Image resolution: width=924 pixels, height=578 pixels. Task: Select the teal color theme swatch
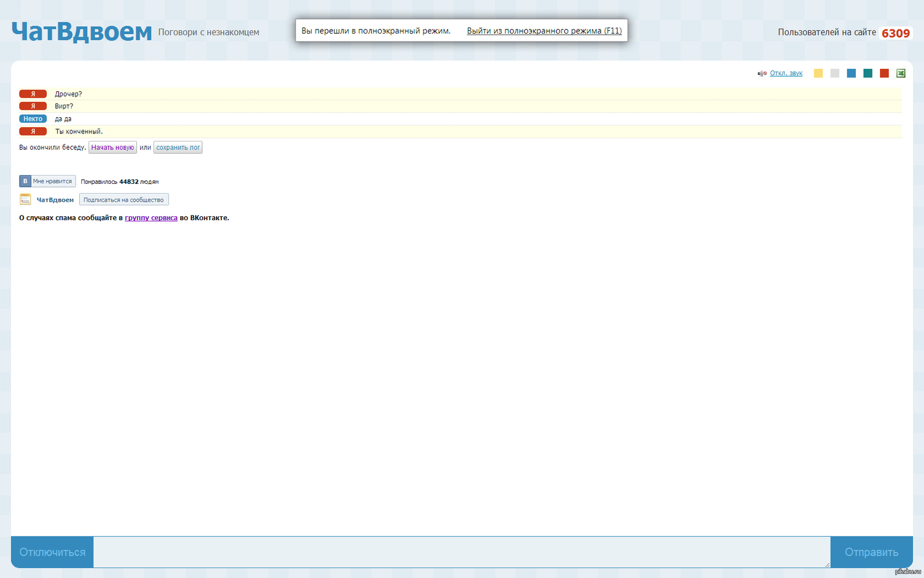click(x=868, y=73)
